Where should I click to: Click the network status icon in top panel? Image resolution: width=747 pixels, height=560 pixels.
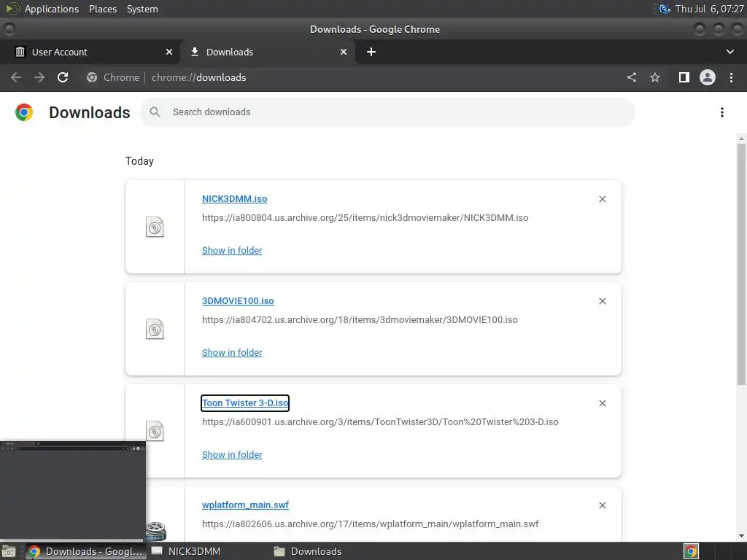pos(664,9)
